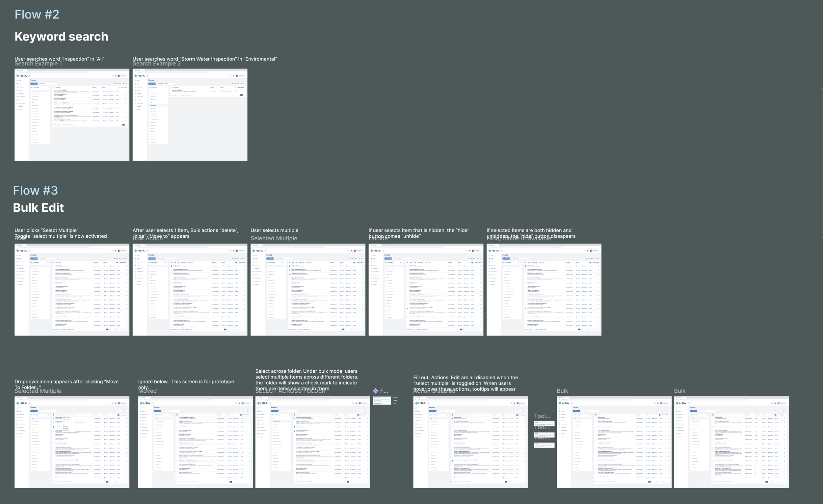
Task: Open Move To Folder dropdown menu in Selected Multiple frame
Action: [66, 415]
